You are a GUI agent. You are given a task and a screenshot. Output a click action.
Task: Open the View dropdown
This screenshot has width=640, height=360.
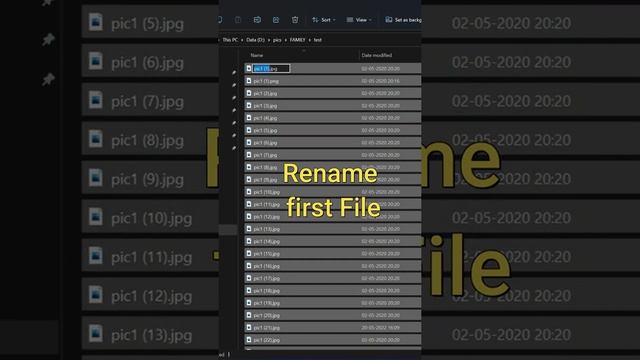click(x=359, y=20)
